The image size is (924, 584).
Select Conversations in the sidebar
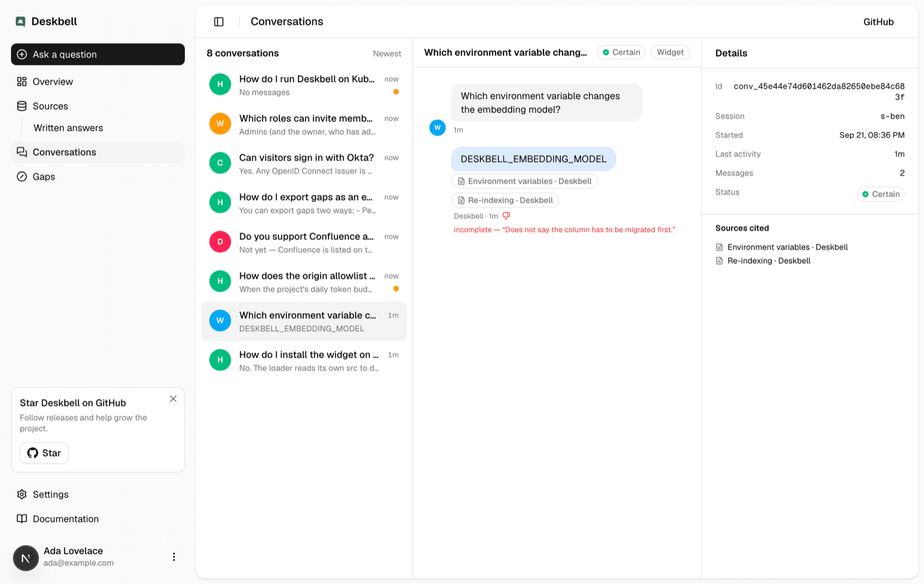98,152
